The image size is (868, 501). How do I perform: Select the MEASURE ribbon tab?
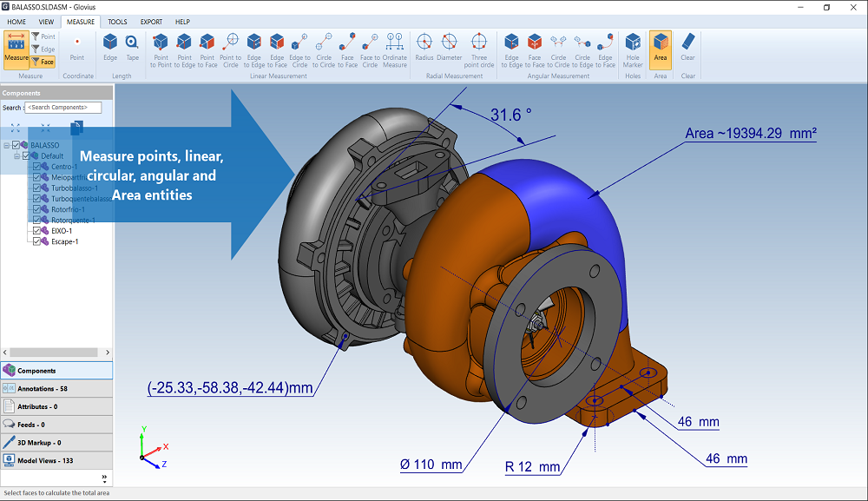[81, 22]
